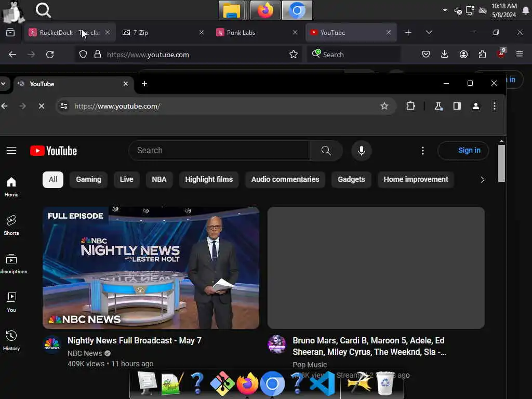532x399 pixels.
Task: Expand the system tray hidden icons arrow
Action: tap(445, 10)
